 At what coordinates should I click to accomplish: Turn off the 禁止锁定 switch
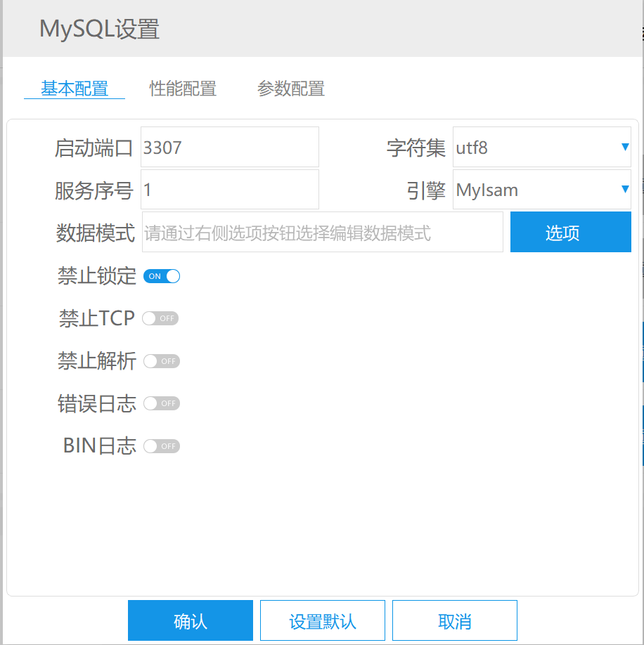[x=162, y=276]
